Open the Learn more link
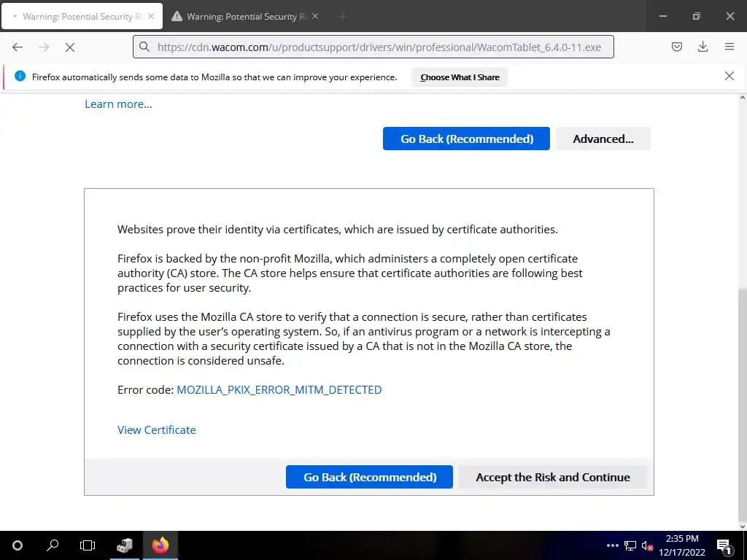747x560 pixels. click(x=119, y=104)
